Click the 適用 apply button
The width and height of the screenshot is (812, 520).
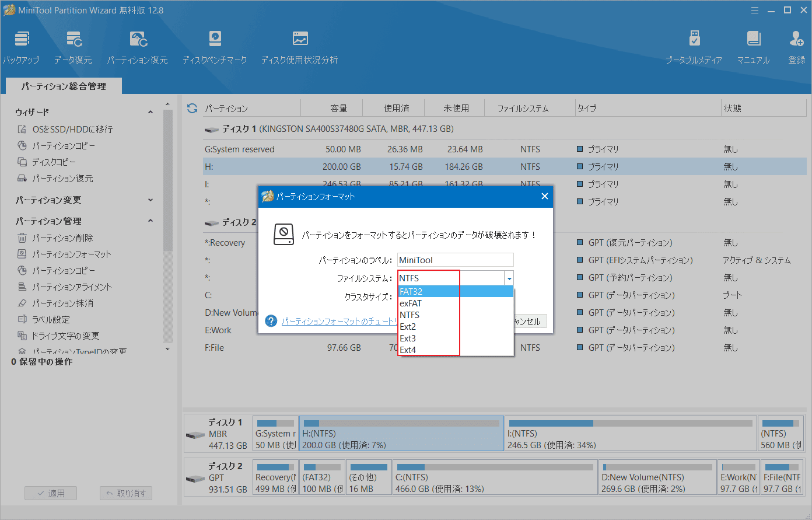click(x=51, y=493)
